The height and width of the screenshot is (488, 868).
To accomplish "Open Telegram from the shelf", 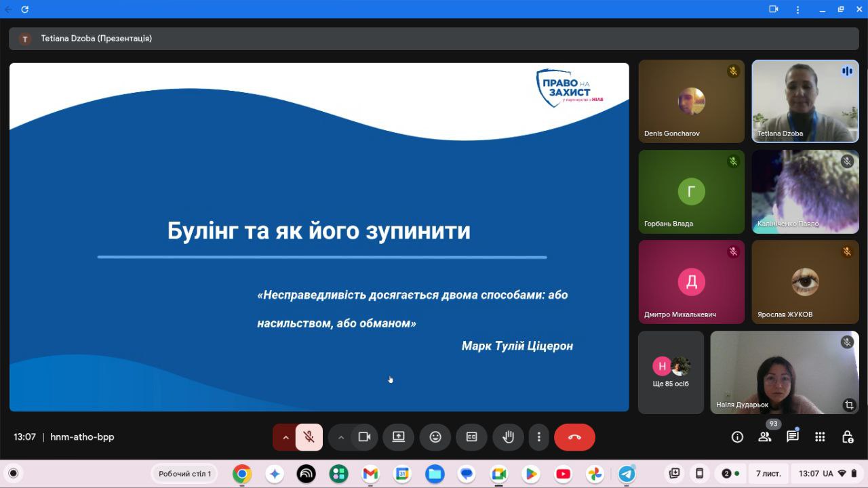I will point(627,474).
